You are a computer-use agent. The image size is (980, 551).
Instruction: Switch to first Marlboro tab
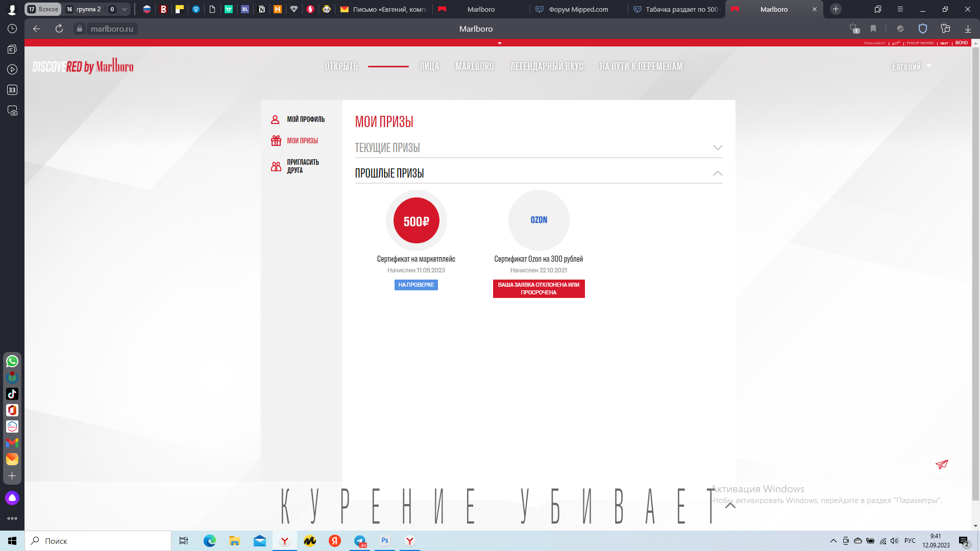[481, 9]
